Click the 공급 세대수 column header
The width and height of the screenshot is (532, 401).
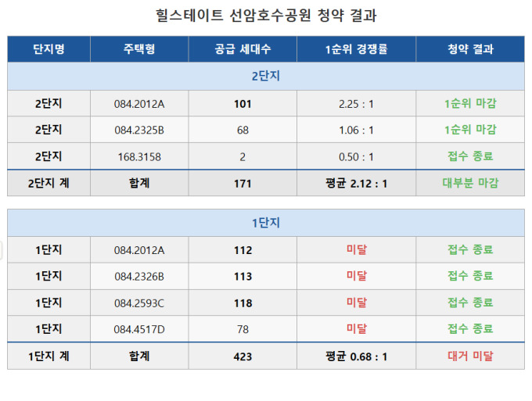tap(243, 49)
